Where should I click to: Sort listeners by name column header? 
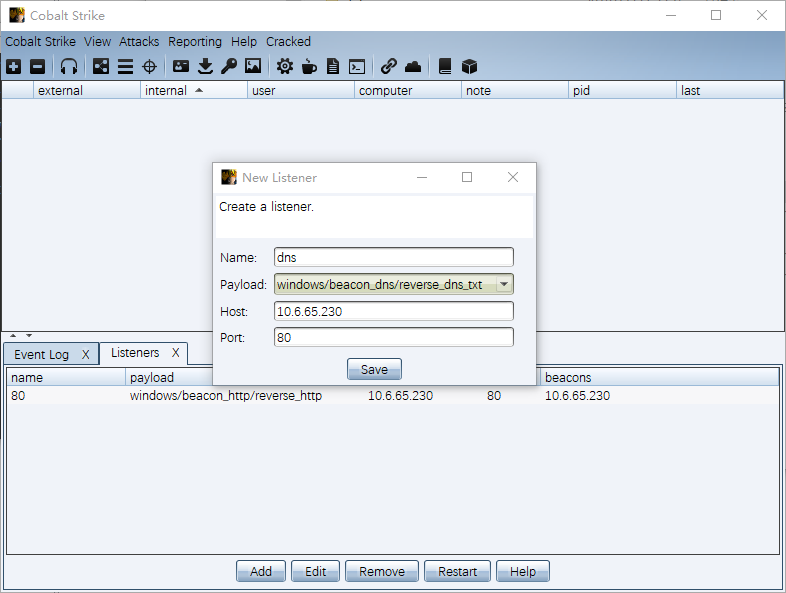(x=66, y=377)
